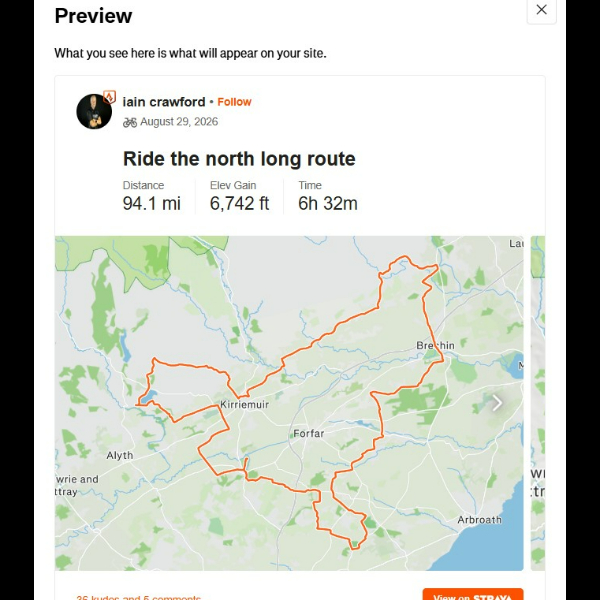This screenshot has height=600, width=600.
Task: Select the partially visible second map thumbnail
Action: click(538, 403)
